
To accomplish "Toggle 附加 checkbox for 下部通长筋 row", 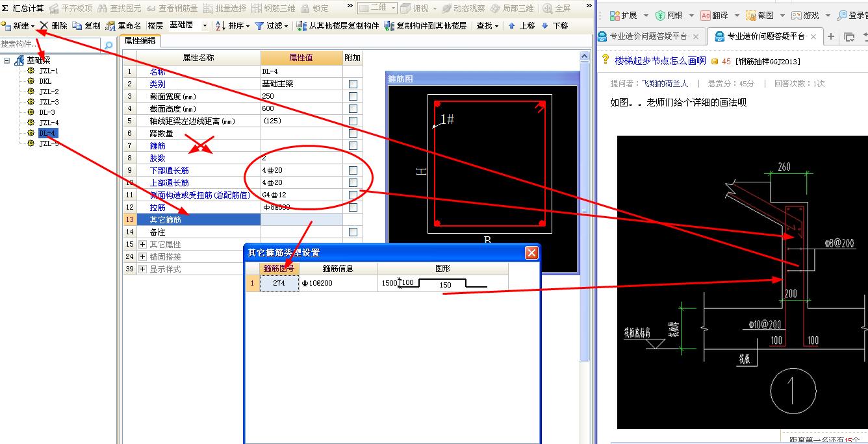I will click(353, 170).
